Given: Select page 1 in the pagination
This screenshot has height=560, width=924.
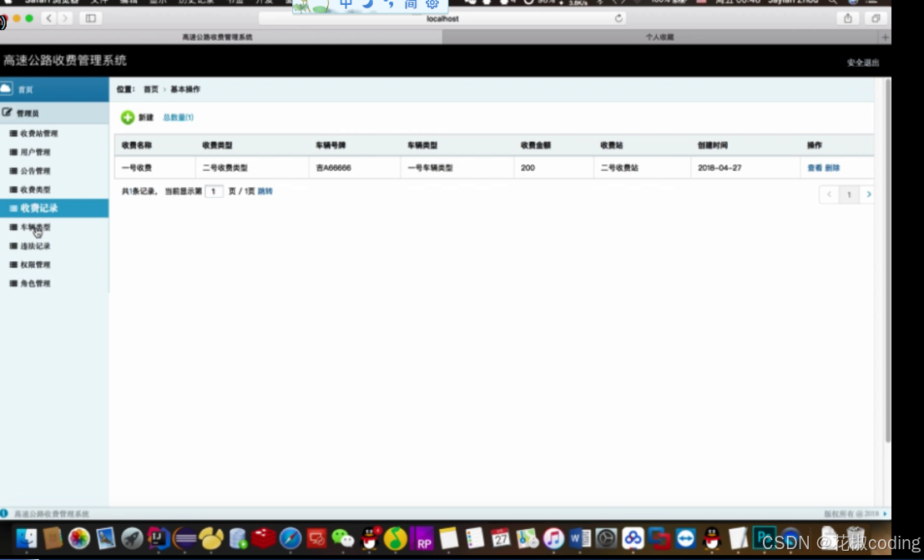Looking at the screenshot, I should (849, 194).
